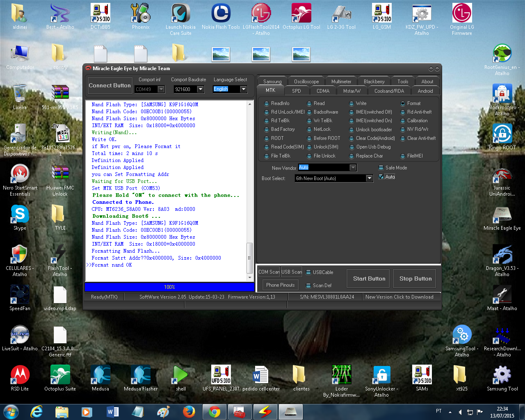Viewport: 525px width, 420px height.
Task: Open the Kingo ROOT desktop icon
Action: [x=502, y=134]
